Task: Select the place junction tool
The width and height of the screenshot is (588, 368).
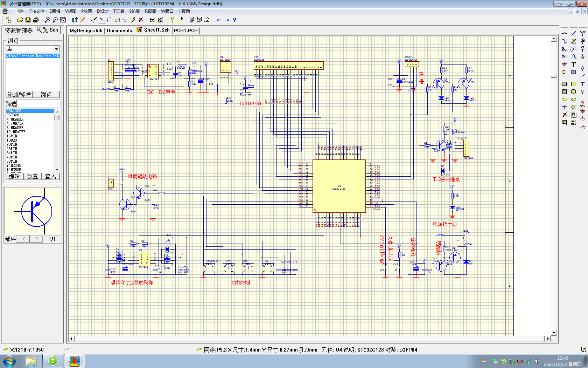Action: click(565, 107)
